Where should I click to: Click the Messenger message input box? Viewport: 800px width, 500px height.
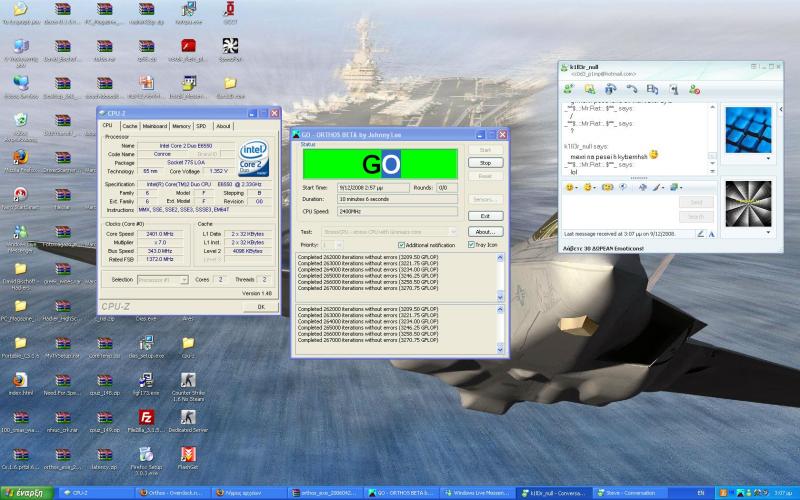tap(619, 211)
